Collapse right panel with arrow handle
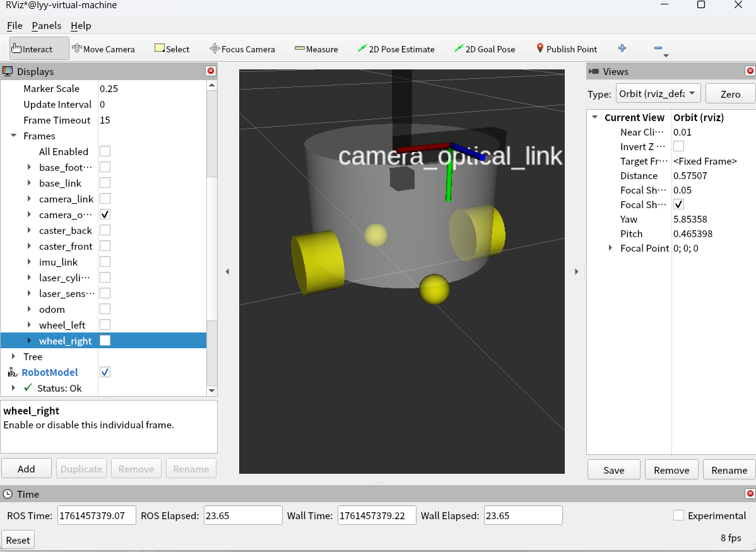Screen dimensions: 756x552 tap(576, 271)
